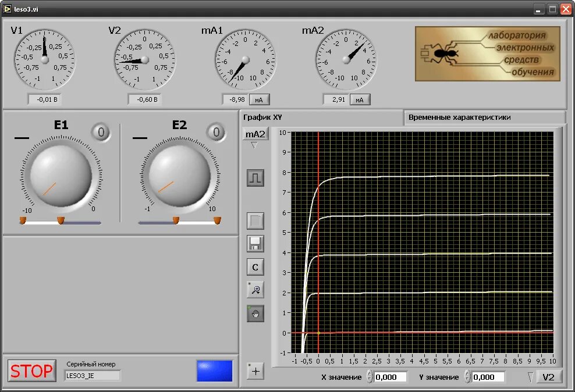Click the E2 range slider right-end marker
This screenshot has height=392, width=575.
[x=218, y=220]
